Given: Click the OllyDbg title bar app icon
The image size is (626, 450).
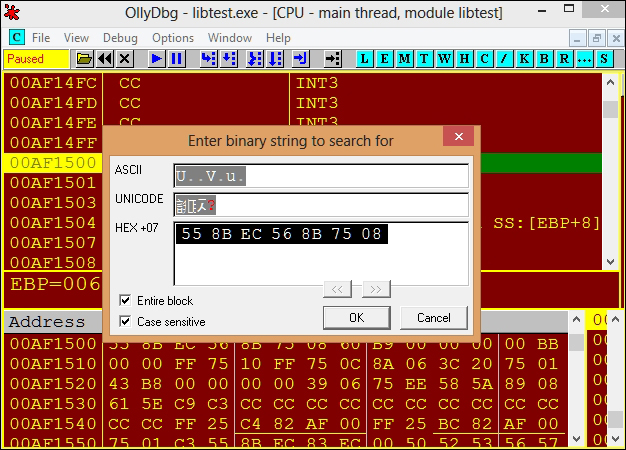Looking at the screenshot, I should (x=12, y=13).
